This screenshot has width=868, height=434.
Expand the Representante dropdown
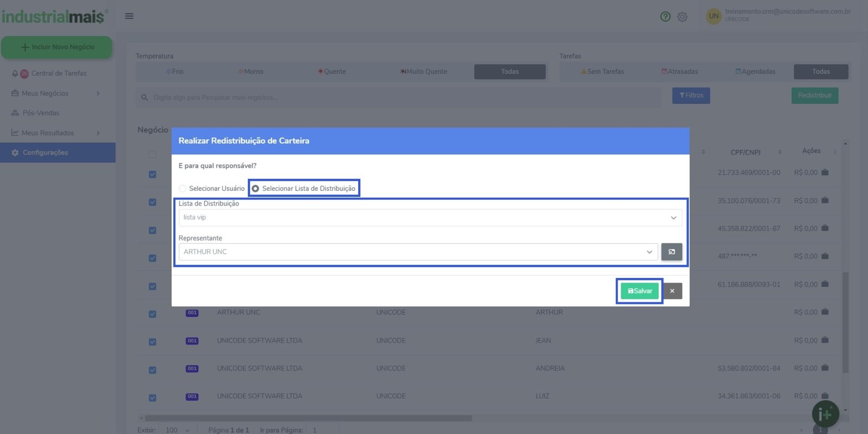418,252
